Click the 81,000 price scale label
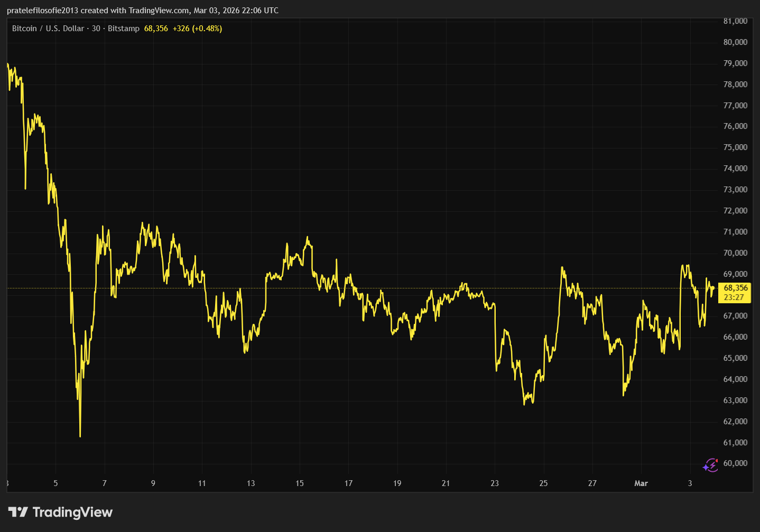 coord(735,21)
